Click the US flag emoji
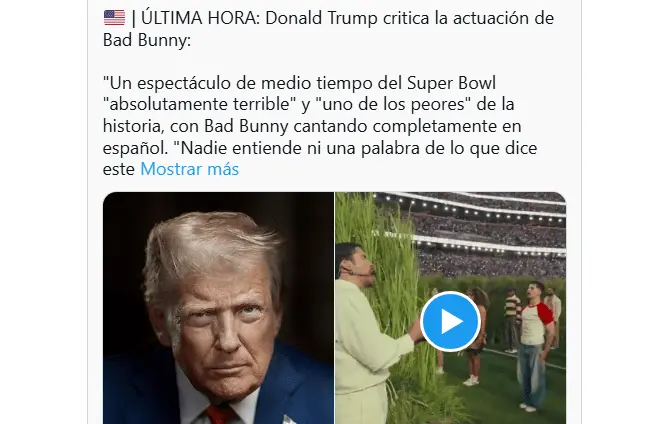The width and height of the screenshot is (655, 424). click(x=114, y=18)
